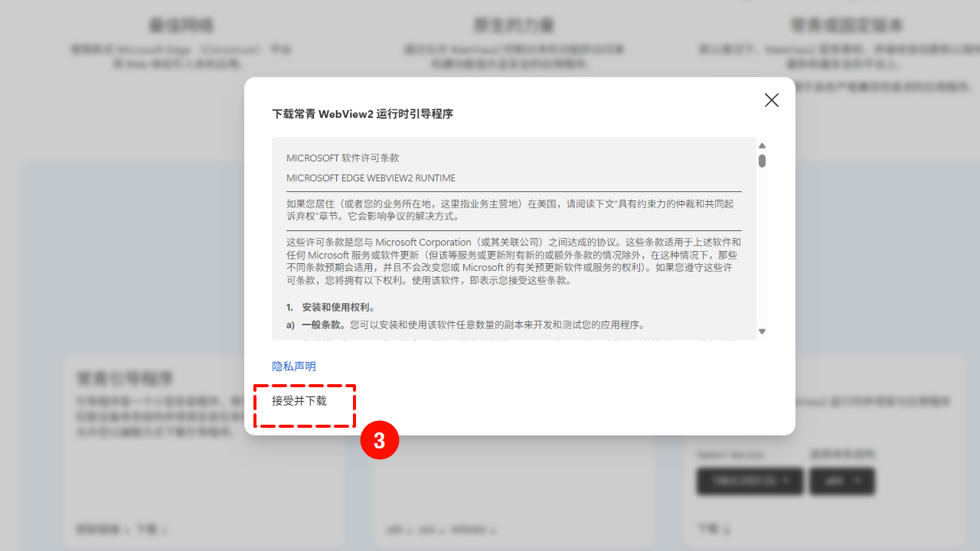This screenshot has width=980, height=551.
Task: Click the license scrollbar up arrow
Action: tap(762, 145)
